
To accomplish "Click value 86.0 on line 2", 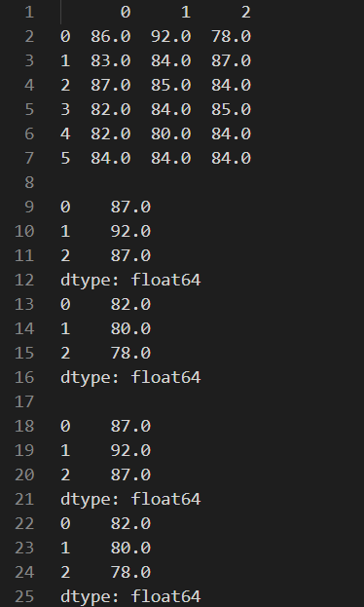I will 111,37.
